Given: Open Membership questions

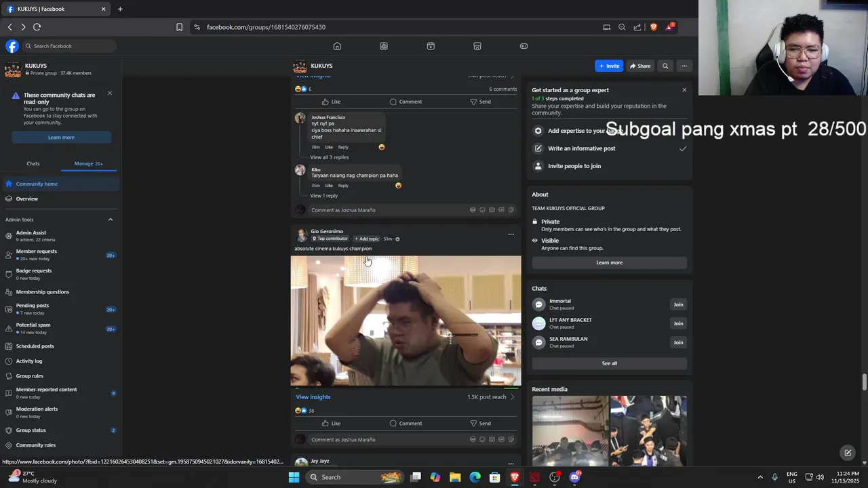Looking at the screenshot, I should click(x=60, y=292).
